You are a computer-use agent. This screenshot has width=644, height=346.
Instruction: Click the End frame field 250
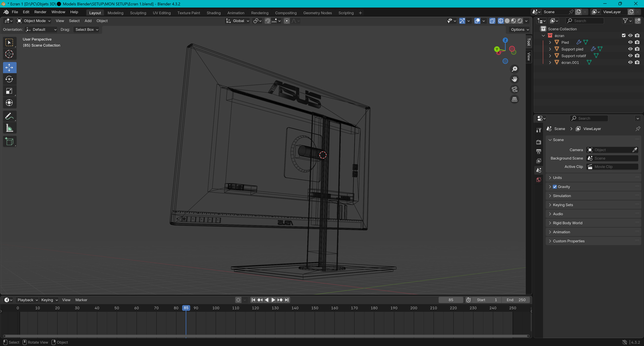pos(516,300)
